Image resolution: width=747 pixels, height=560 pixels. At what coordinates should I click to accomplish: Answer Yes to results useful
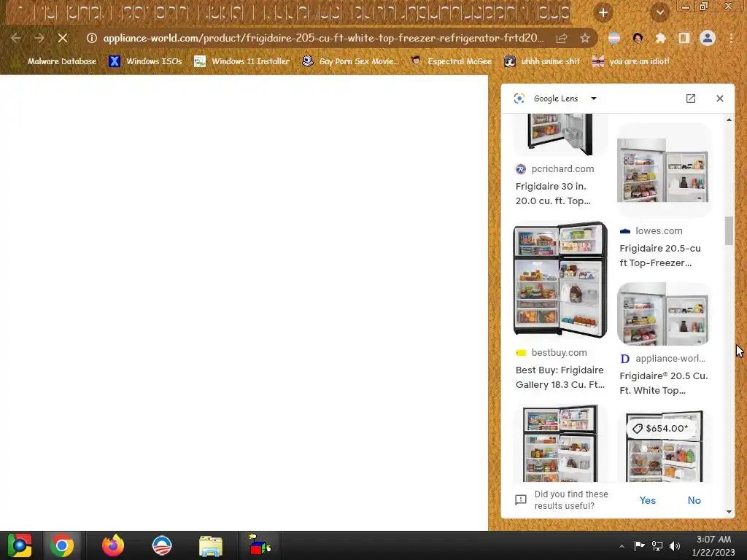(x=648, y=500)
